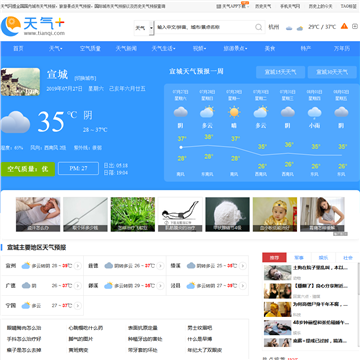The image size is (360, 360).
Task: Open 万年历 in the nav bar
Action: click(x=342, y=49)
